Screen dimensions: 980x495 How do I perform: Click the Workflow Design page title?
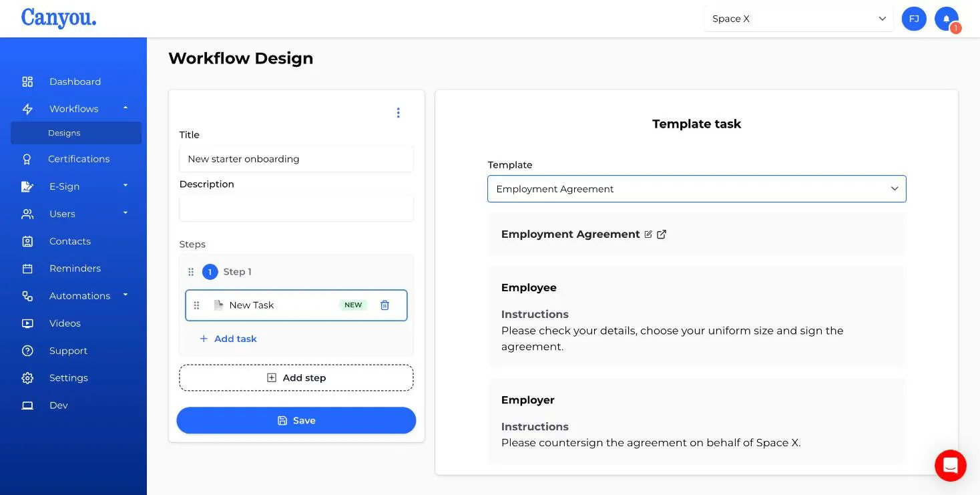tap(241, 59)
